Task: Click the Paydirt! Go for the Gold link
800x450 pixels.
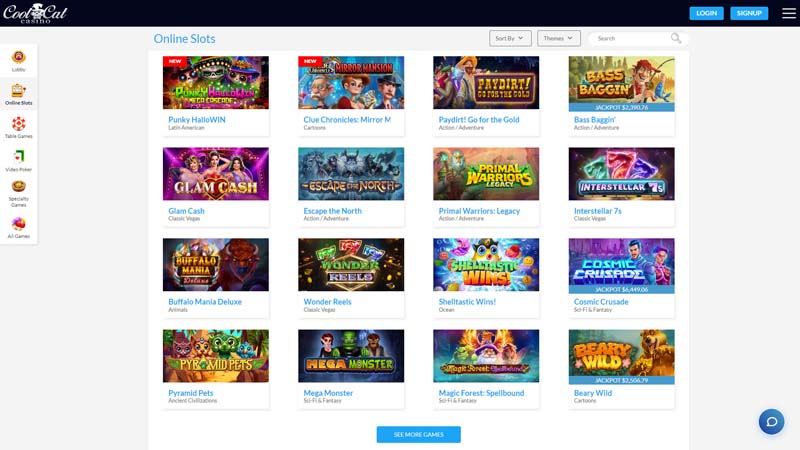Action: pyautogui.click(x=479, y=119)
